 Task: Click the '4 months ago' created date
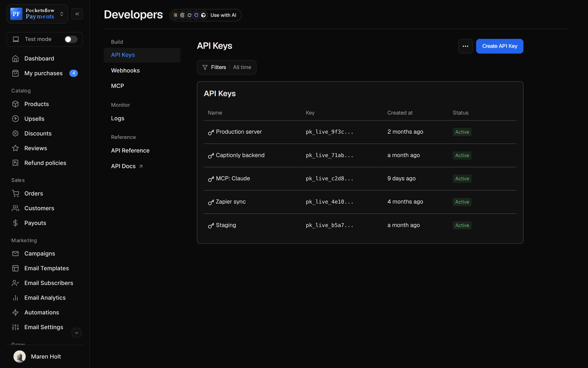[405, 202]
